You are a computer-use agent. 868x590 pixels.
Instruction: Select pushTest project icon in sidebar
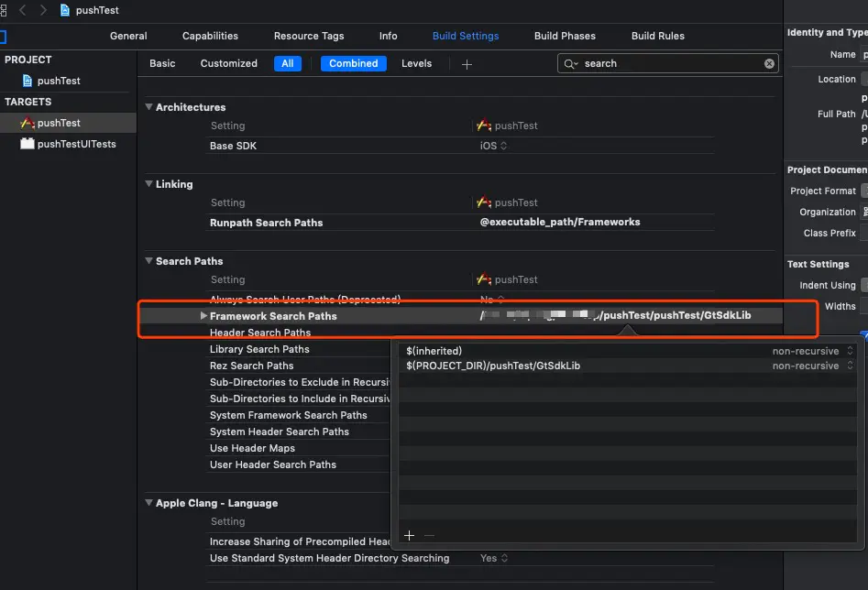tap(27, 81)
